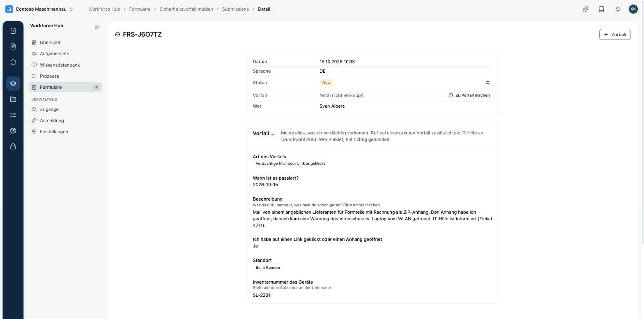The width and height of the screenshot is (644, 319).
Task: Open Prozesse in the sidebar
Action: click(65, 76)
